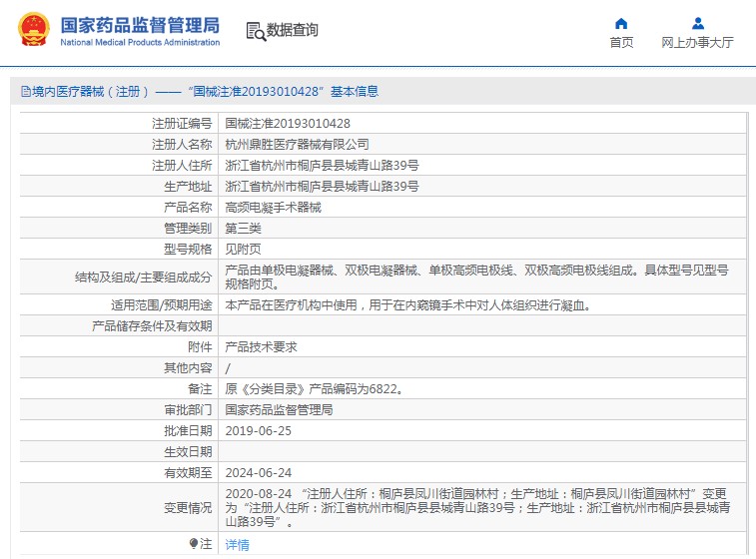Click the expiry date 2024-06-24
This screenshot has height=559, width=756.
click(x=259, y=473)
